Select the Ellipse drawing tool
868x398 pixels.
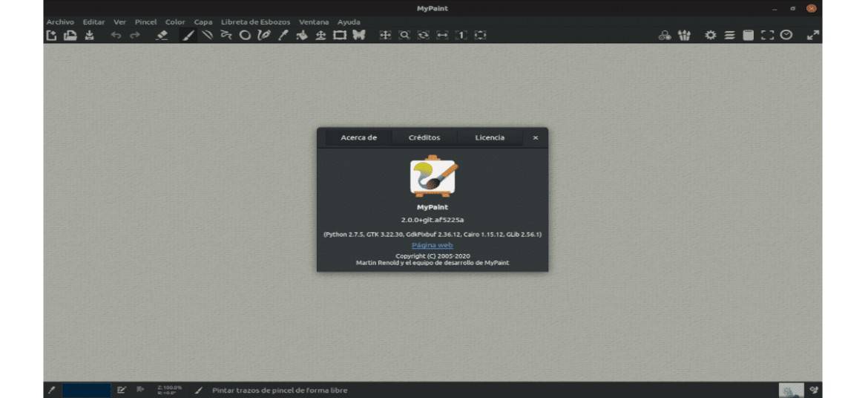click(245, 36)
